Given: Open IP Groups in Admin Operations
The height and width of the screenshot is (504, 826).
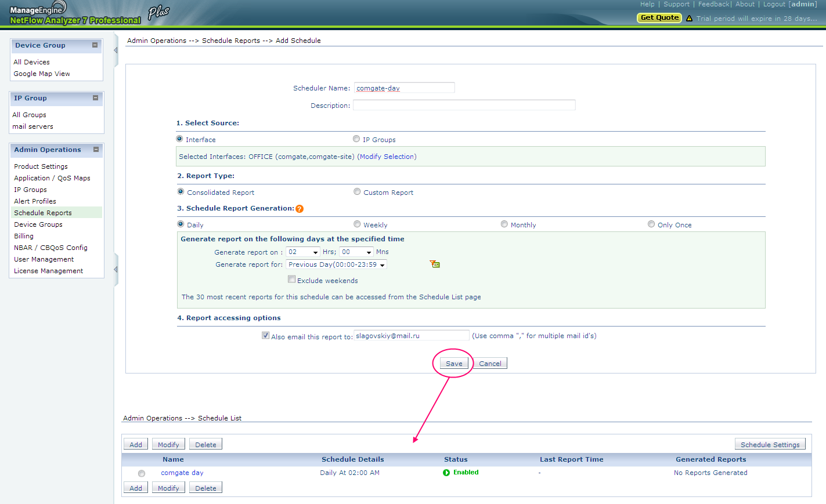Looking at the screenshot, I should [x=30, y=190].
